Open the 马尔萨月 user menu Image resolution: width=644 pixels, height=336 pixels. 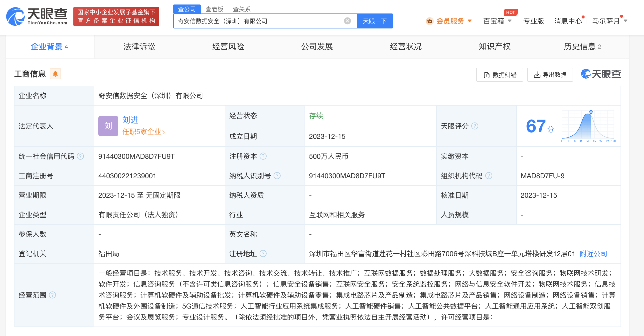point(610,21)
